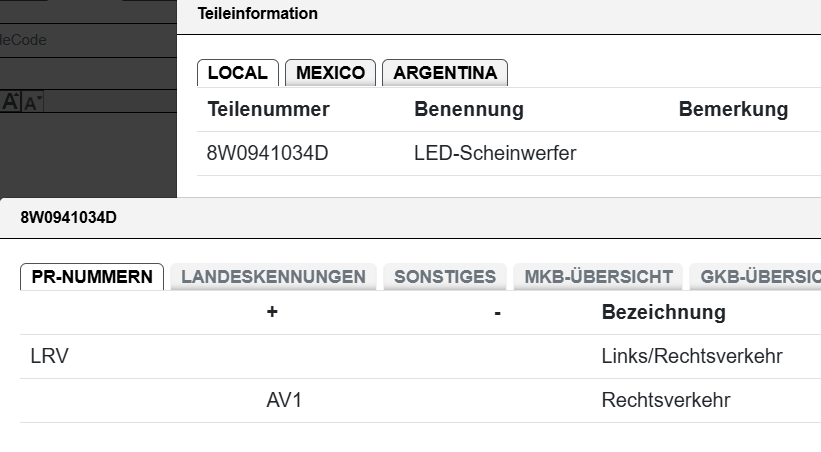Click the Teilenummer column header
The width and height of the screenshot is (821, 452).
(268, 110)
